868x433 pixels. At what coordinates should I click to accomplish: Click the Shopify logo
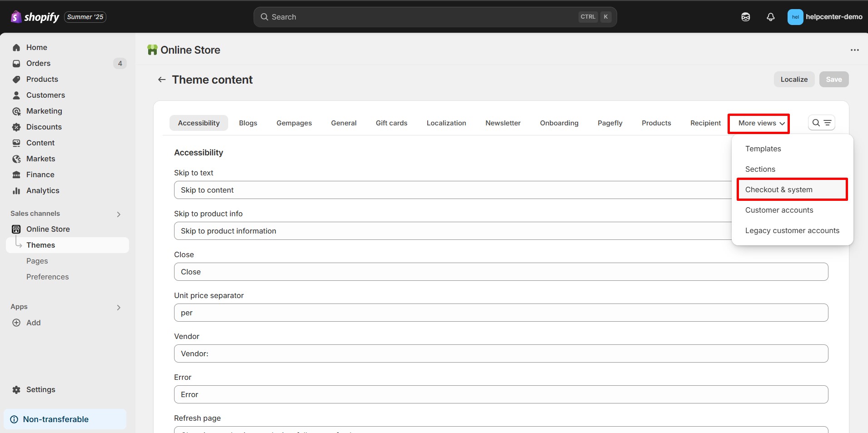pos(35,17)
